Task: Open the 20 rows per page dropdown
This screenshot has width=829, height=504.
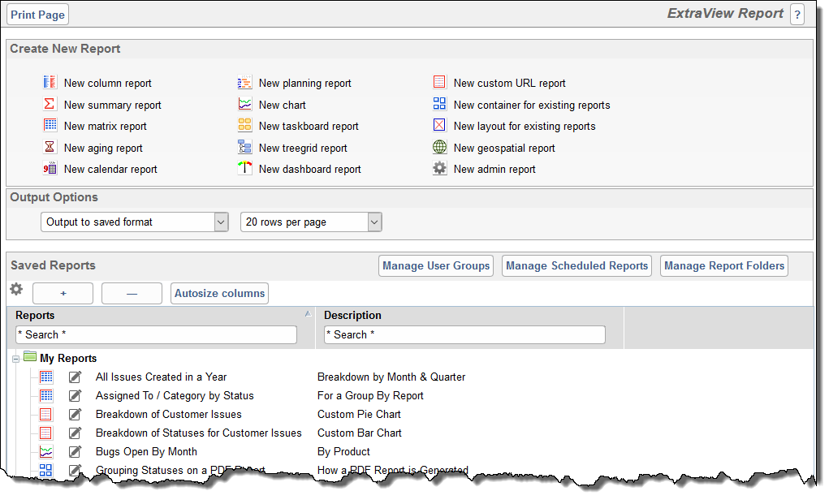Action: (311, 222)
